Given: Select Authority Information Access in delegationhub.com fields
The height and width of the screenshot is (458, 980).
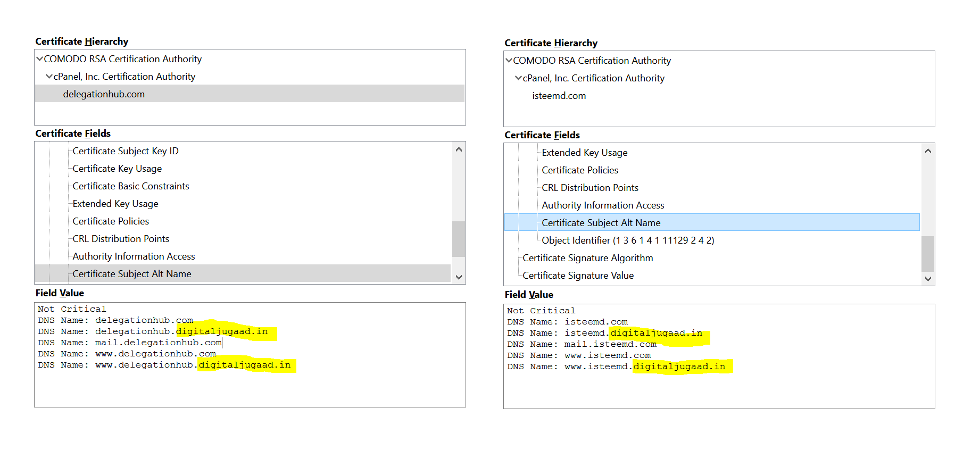Looking at the screenshot, I should (134, 256).
